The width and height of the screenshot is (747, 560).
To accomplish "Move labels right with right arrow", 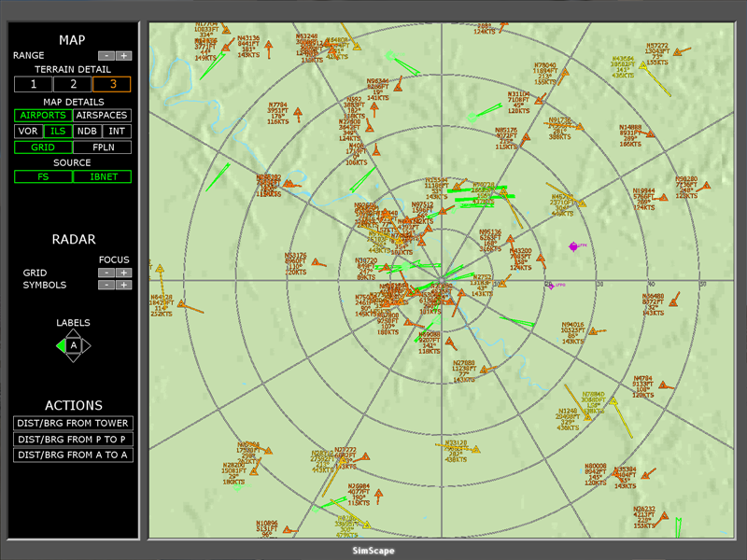I will click(x=86, y=345).
